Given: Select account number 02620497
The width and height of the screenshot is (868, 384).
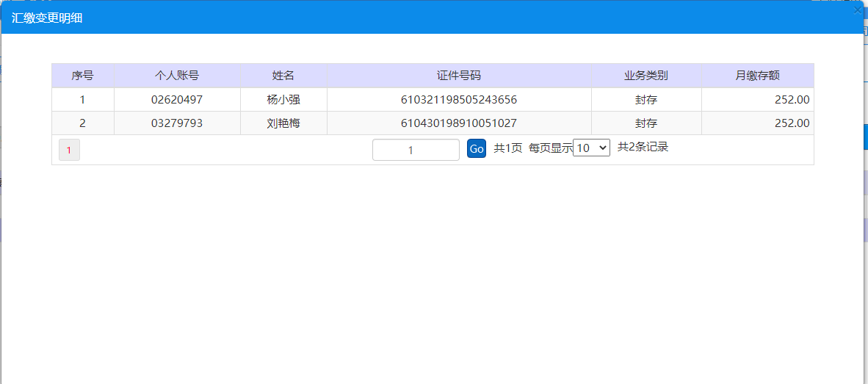Looking at the screenshot, I should [177, 100].
